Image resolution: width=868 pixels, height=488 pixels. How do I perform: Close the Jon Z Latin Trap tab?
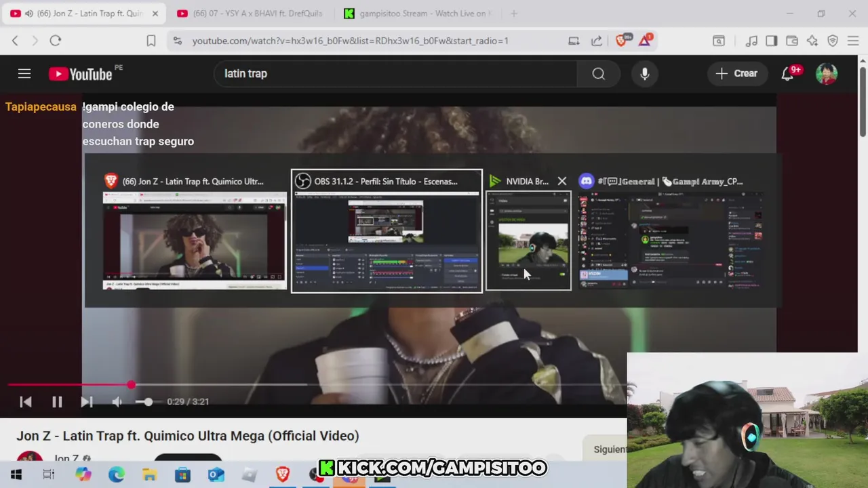[x=155, y=14]
